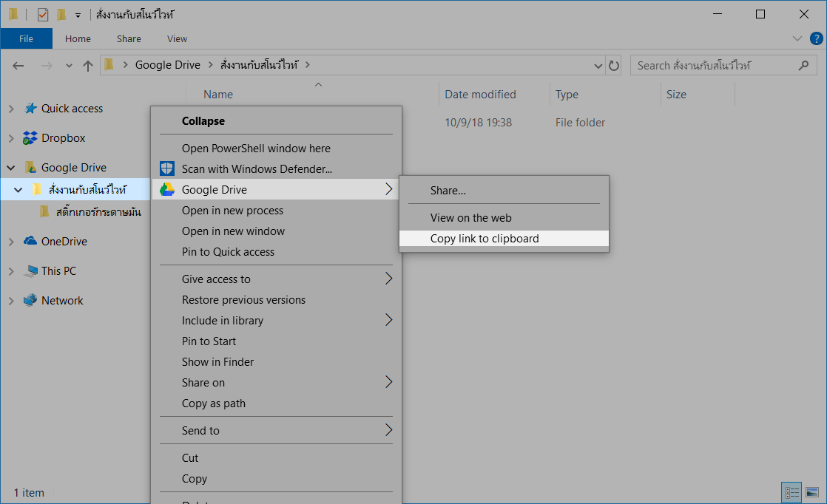Switch to the View ribbon tab

click(x=178, y=38)
